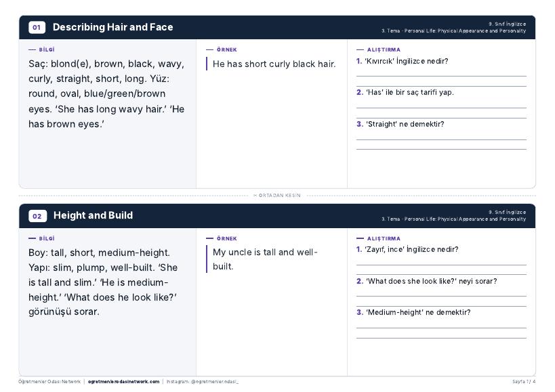Click the answer line under 'Medium-height' question

pos(441,328)
